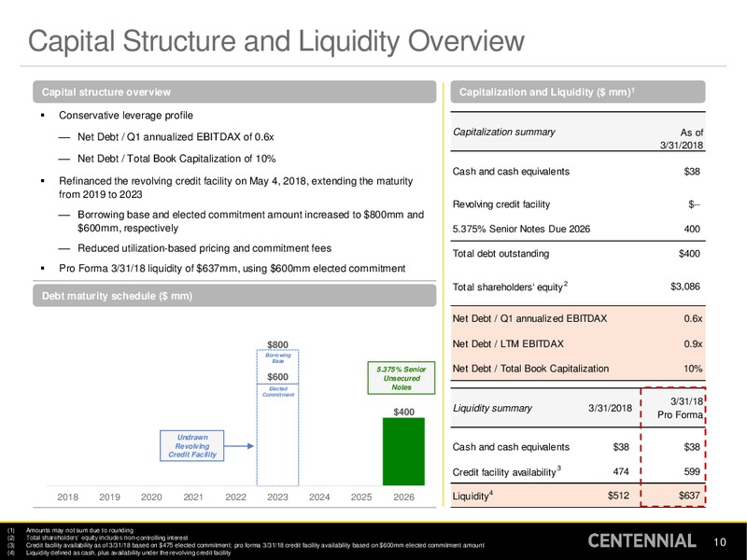Click the '$637' pro forma liquidity value
The width and height of the screenshot is (747, 560).
(689, 496)
